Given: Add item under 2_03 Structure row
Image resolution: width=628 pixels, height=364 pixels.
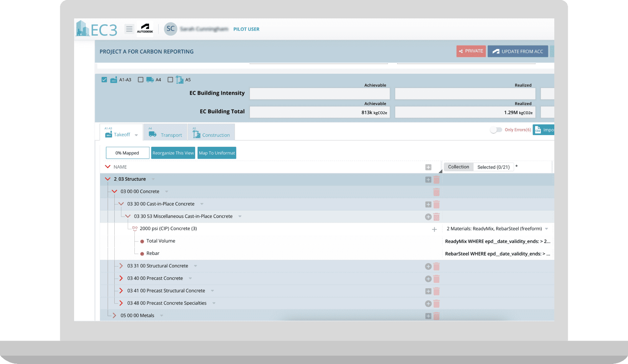Looking at the screenshot, I should 428,179.
